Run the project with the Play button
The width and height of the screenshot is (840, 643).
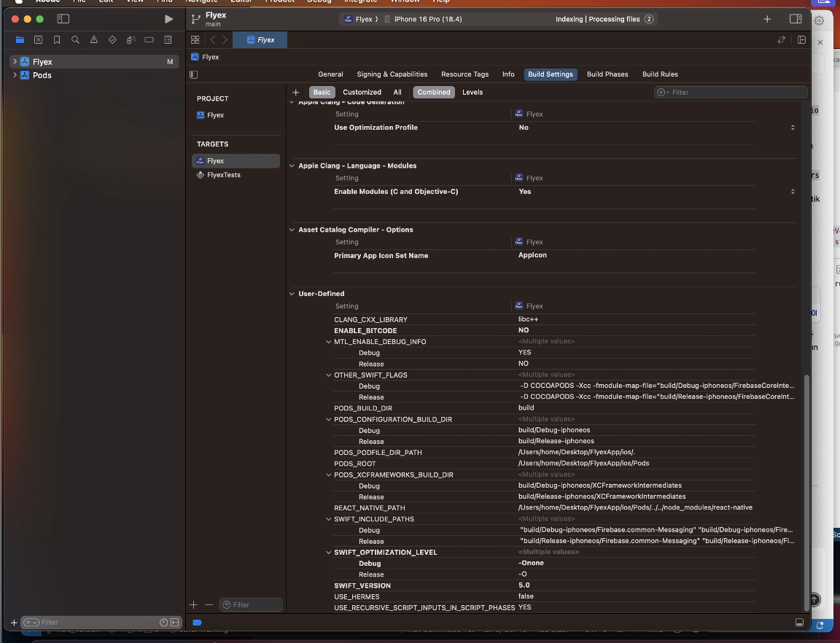168,19
